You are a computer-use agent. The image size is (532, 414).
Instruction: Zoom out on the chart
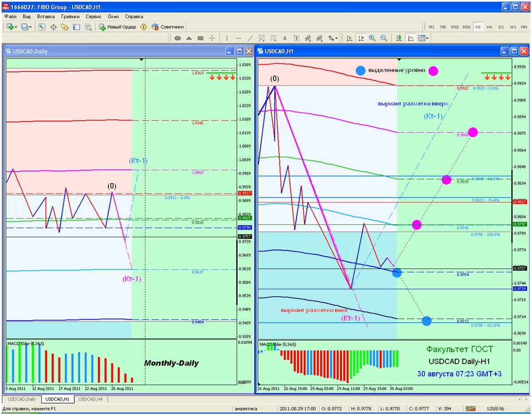pos(384,39)
